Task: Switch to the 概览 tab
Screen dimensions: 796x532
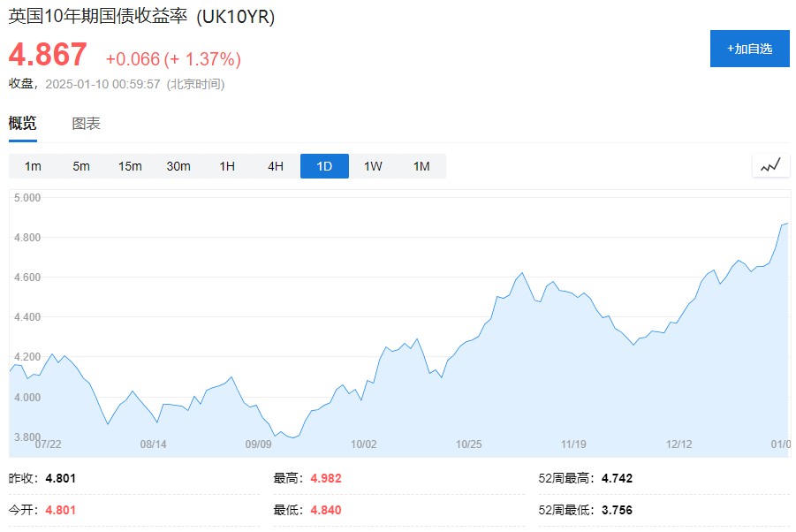Action: (23, 124)
